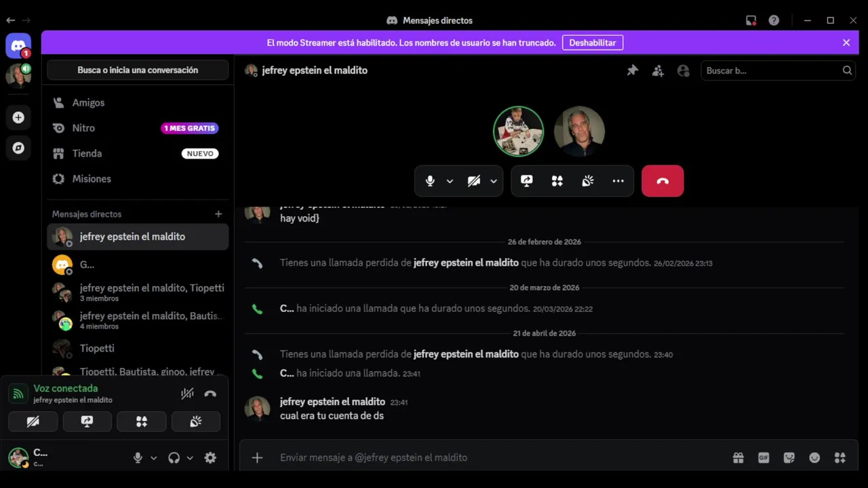868x488 pixels.
Task: Open the 4 miembros group chat
Action: tap(138, 321)
